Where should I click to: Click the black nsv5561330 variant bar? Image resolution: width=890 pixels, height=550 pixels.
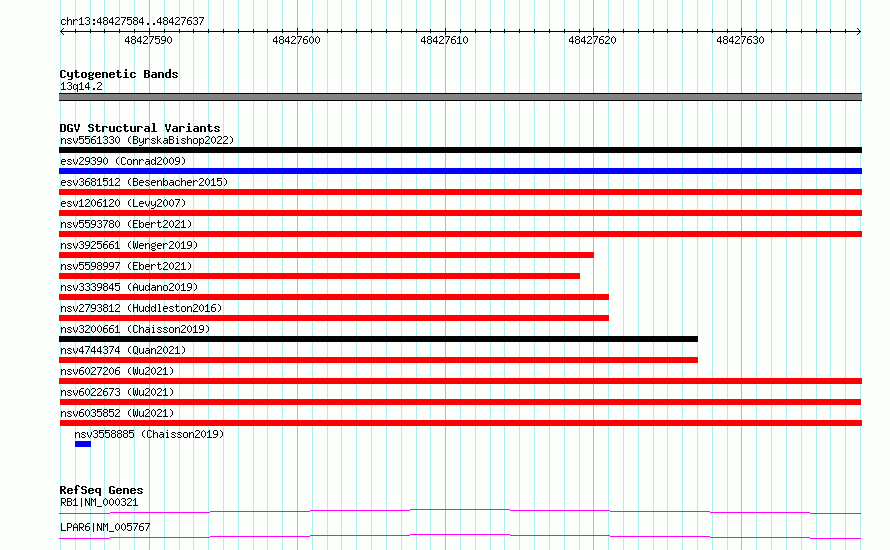click(x=460, y=150)
